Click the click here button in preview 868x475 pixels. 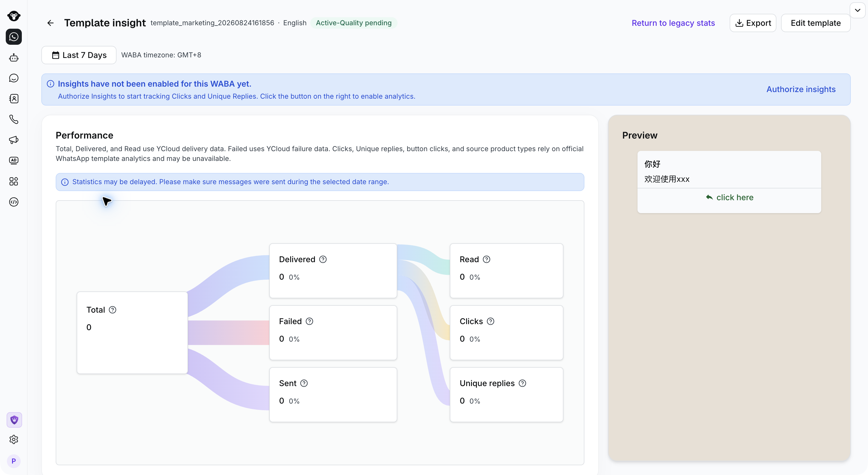coord(729,197)
